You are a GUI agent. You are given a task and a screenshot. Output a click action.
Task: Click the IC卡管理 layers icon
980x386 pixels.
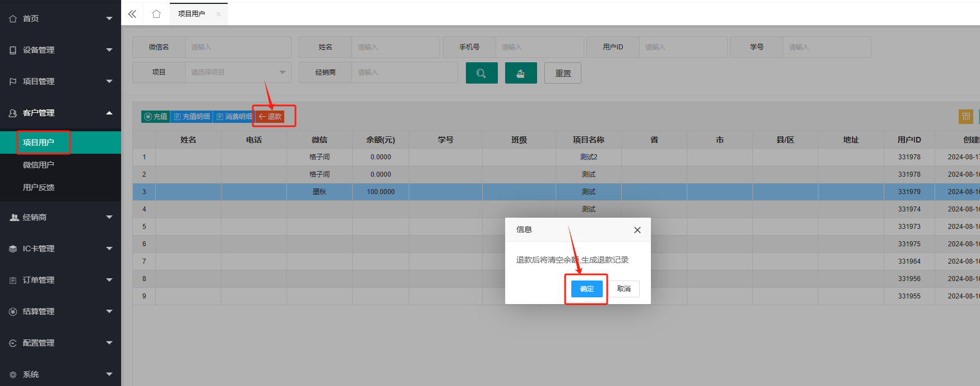(13, 249)
